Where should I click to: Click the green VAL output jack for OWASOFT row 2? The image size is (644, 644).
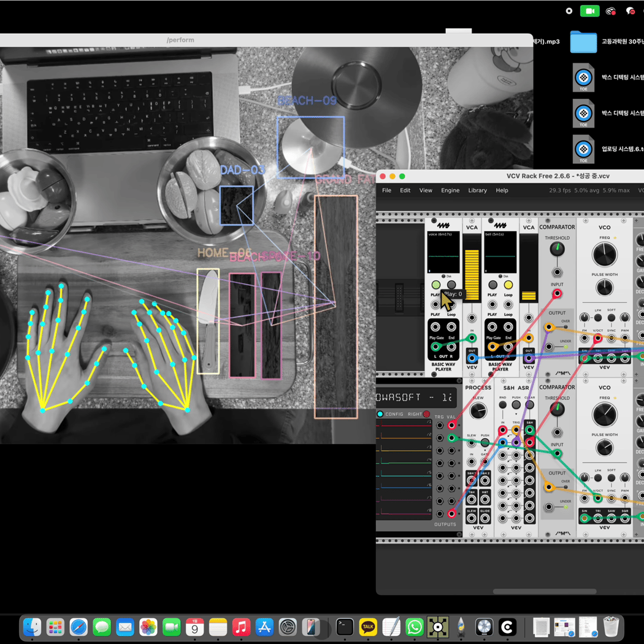451,438
